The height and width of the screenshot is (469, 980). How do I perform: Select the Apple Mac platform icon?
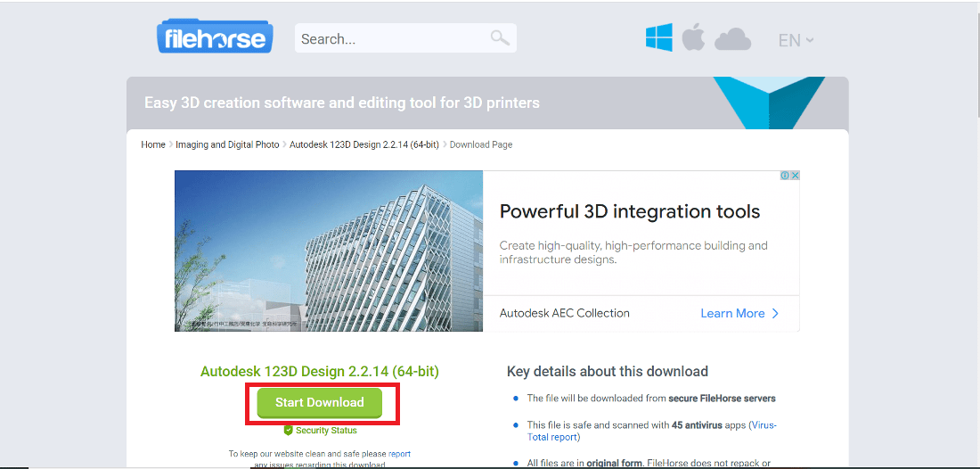click(x=693, y=37)
